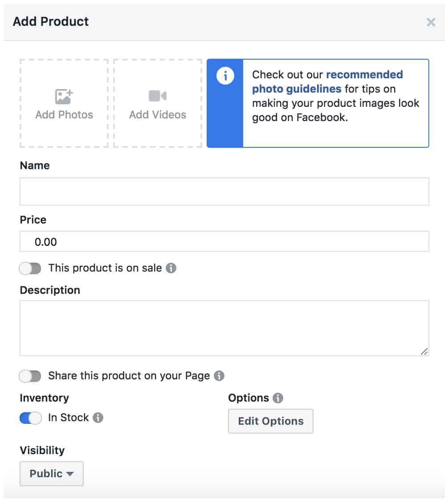Open the Public visibility dropdown
This screenshot has width=448, height=504.
point(51,474)
